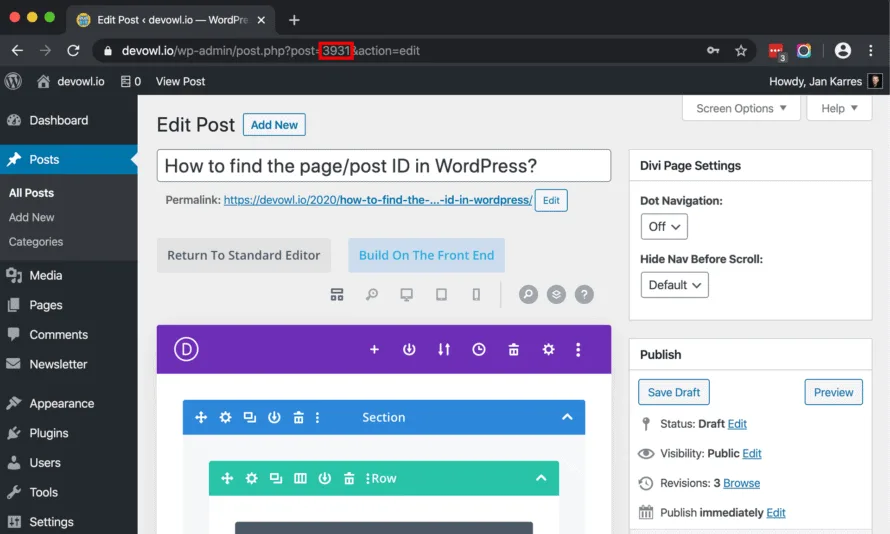Expand Screen Options panel
The width and height of the screenshot is (890, 534).
(741, 108)
